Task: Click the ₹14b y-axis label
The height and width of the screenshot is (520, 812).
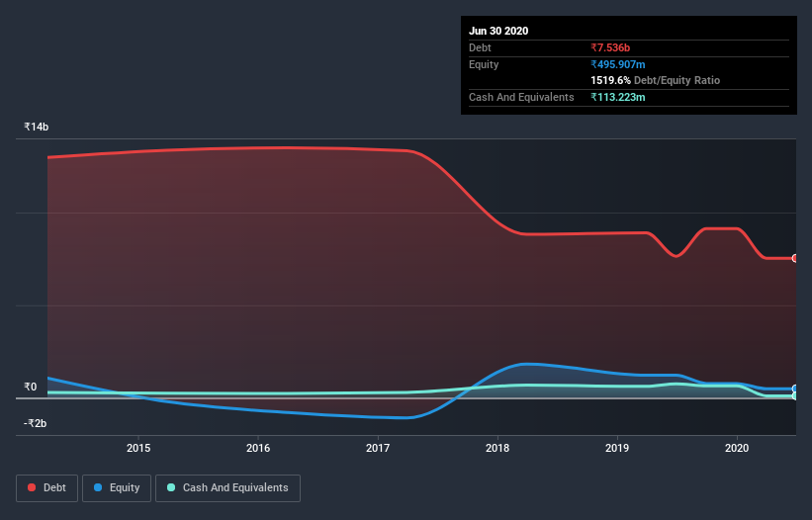Action: [37, 127]
